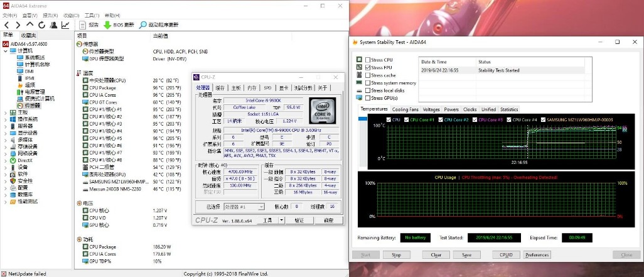This screenshot has height=277, width=644.
Task: Collapse the 计算机 tree node
Action: pyautogui.click(x=6, y=50)
